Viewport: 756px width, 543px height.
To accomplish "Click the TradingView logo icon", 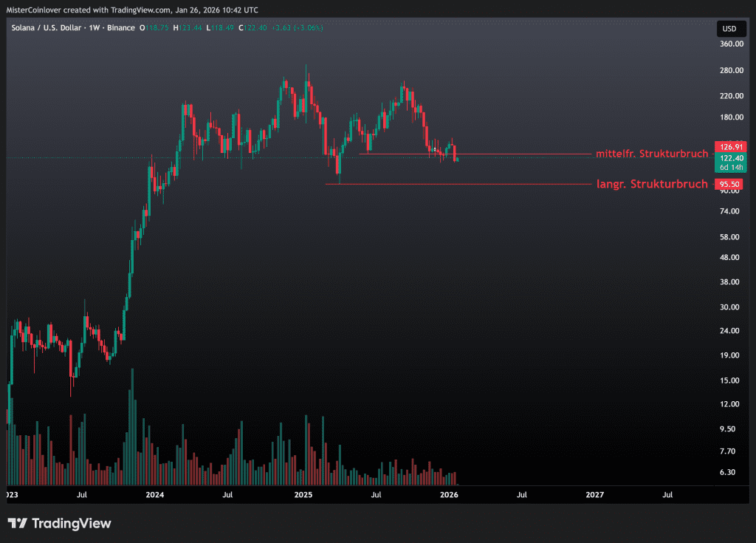I will (x=18, y=524).
